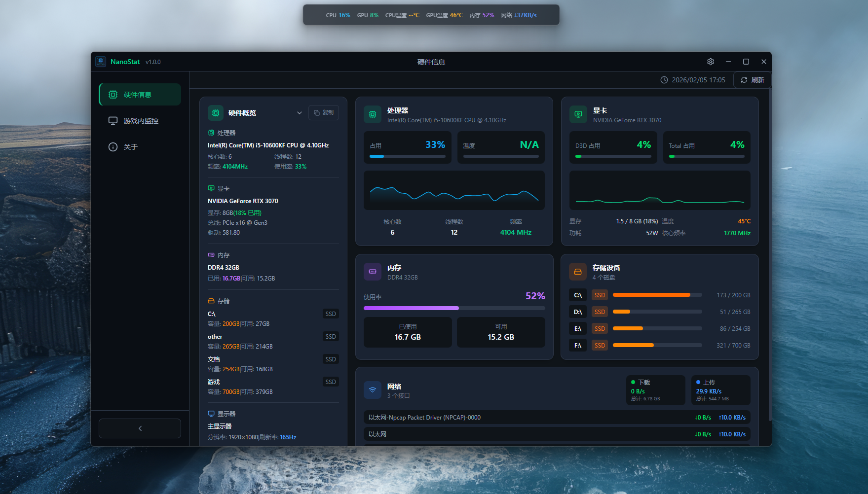Click the memory card icon
This screenshot has height=494, width=868.
pos(373,272)
